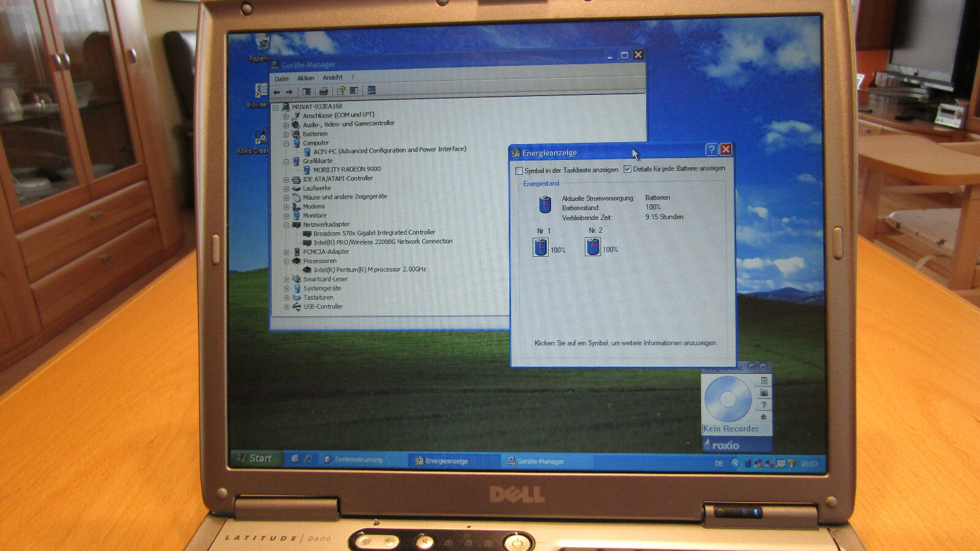
Task: Collapse the Grafikkarte tree node
Action: (286, 162)
